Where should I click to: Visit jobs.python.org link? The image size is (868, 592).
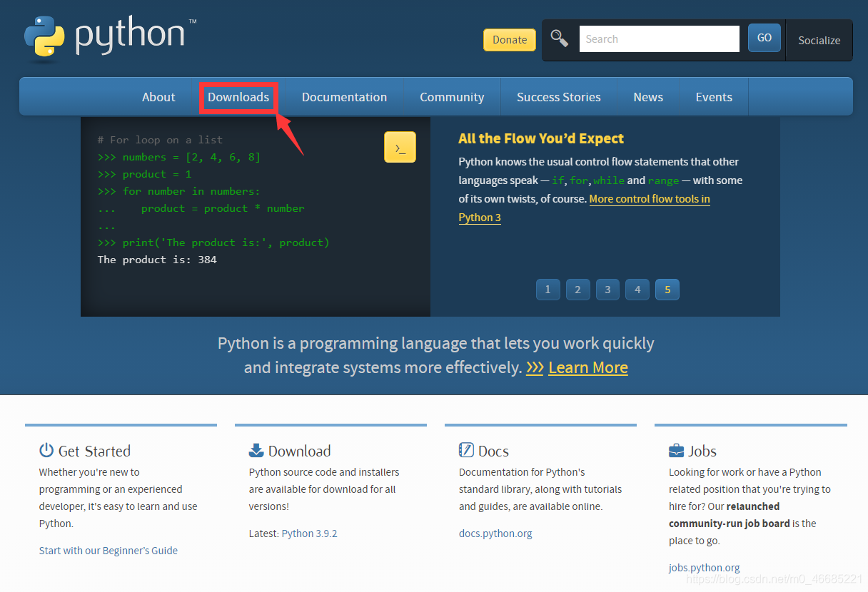coord(705,568)
